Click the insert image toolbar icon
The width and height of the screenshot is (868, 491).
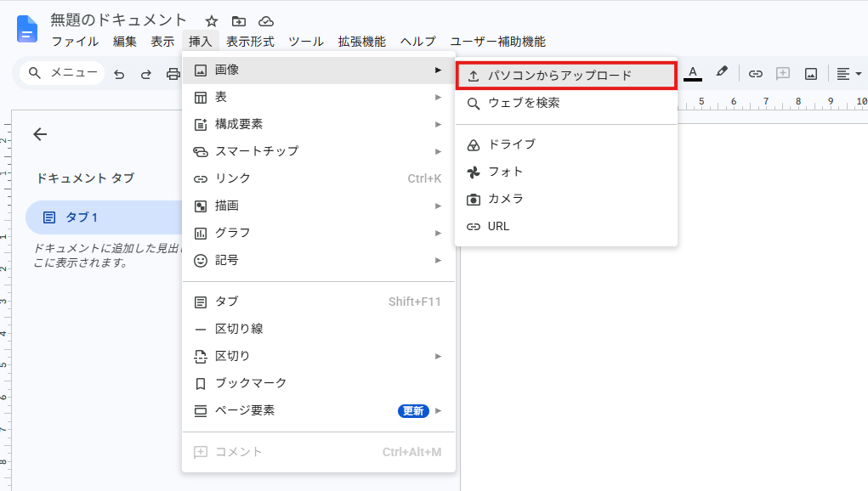click(811, 74)
